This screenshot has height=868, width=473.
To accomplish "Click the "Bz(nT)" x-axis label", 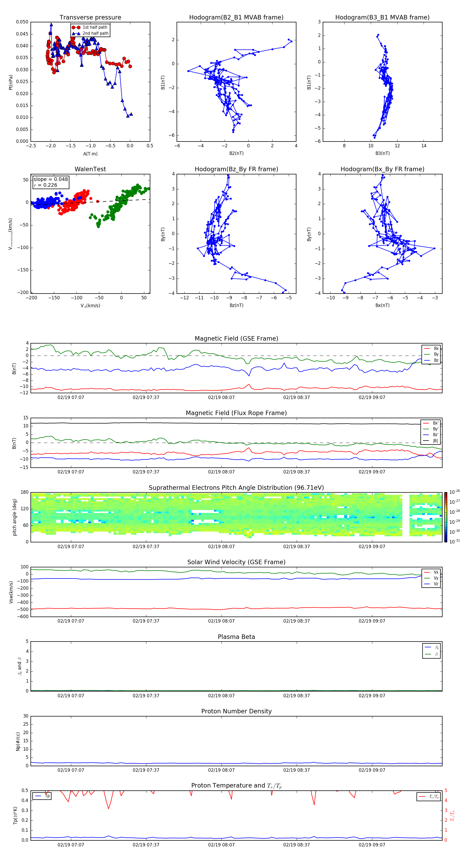I will pyautogui.click(x=236, y=305).
